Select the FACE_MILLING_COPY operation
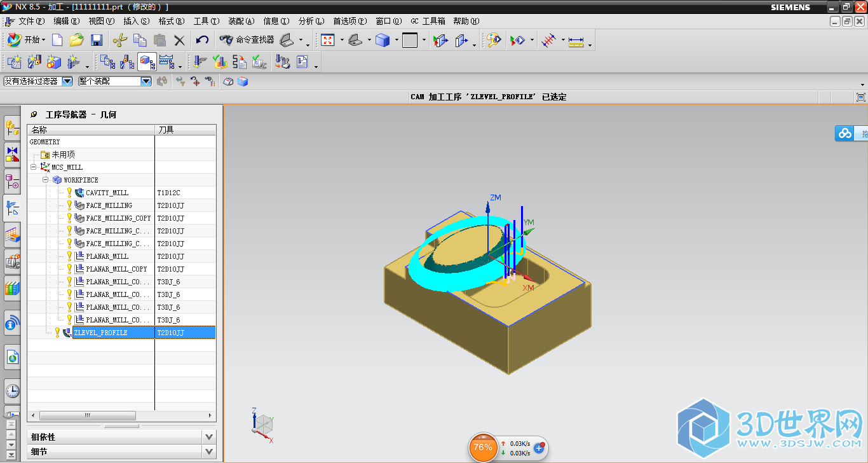This screenshot has height=463, width=868. [119, 218]
